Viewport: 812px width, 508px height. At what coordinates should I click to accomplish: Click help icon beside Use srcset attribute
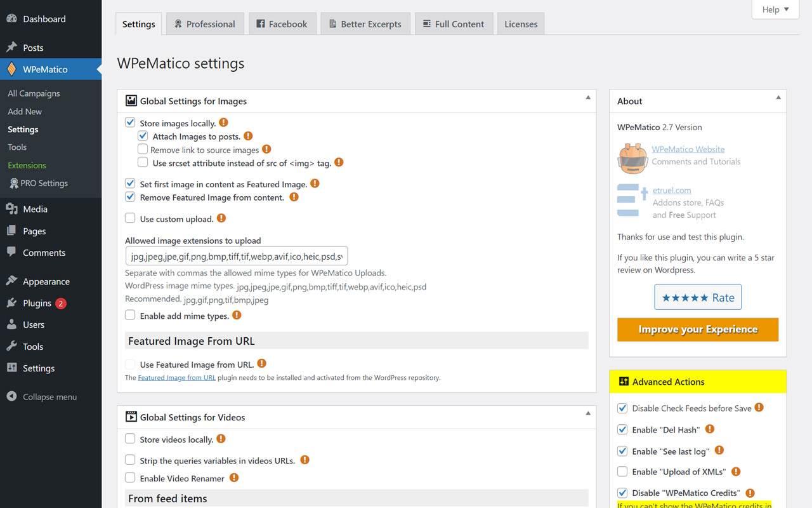tap(339, 163)
